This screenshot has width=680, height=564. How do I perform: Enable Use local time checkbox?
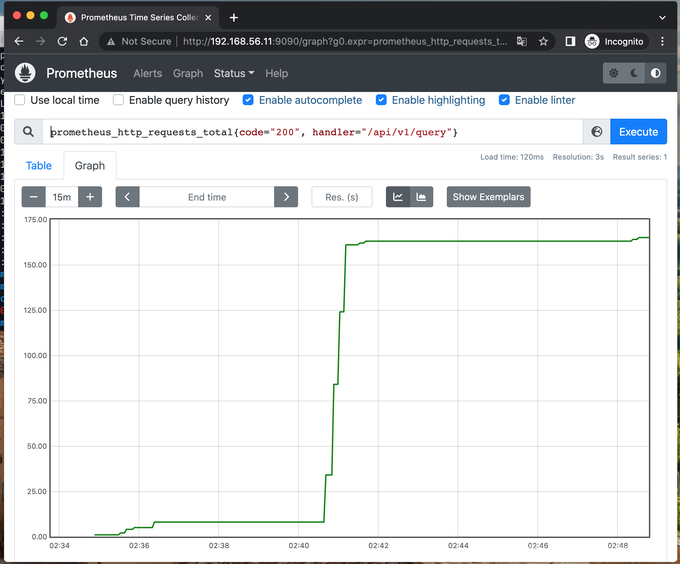pos(20,100)
